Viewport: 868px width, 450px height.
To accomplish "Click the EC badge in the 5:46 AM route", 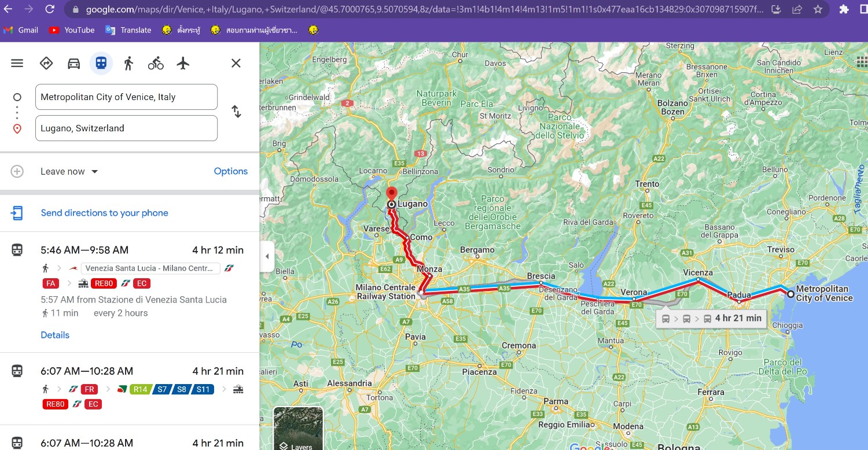I will [142, 283].
